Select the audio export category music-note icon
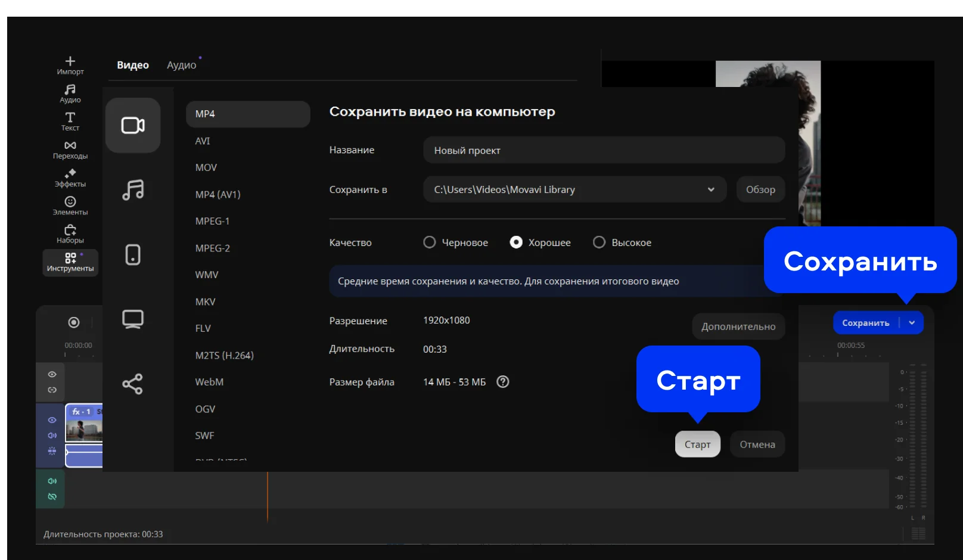 133,190
